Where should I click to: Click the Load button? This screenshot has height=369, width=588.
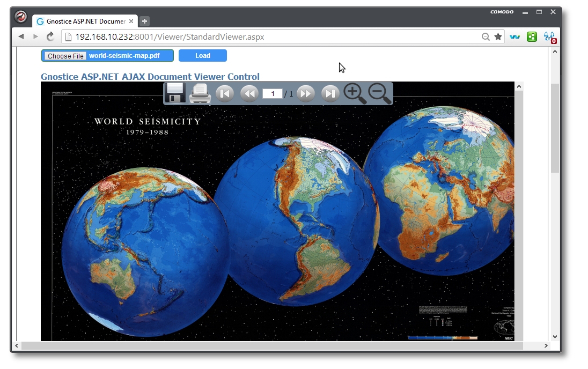tap(202, 55)
